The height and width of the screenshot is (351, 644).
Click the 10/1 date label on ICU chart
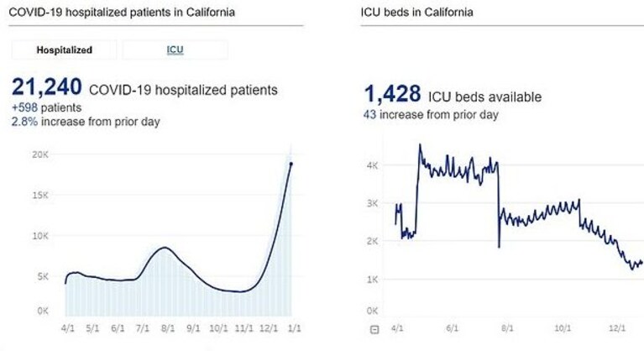click(x=563, y=328)
